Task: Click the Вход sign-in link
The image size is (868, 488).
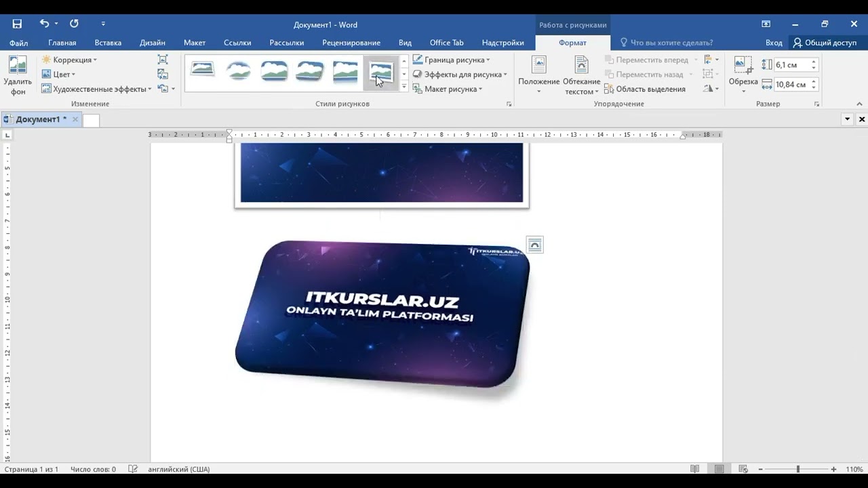Action: point(774,43)
